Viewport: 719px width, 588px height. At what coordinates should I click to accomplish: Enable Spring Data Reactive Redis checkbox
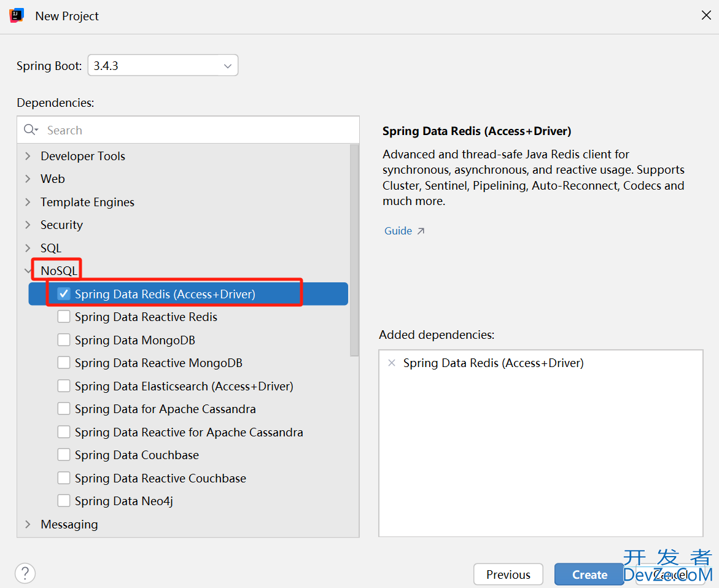[64, 317]
